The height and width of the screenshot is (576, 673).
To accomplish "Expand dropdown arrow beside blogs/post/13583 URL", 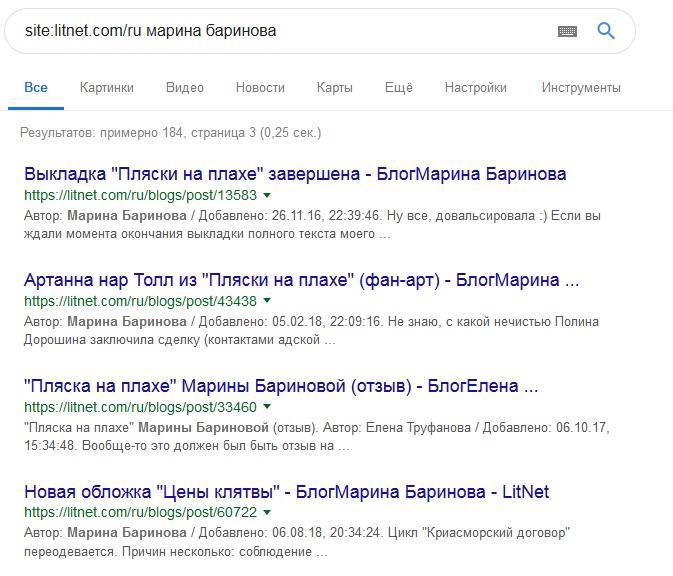I will pyautogui.click(x=268, y=195).
